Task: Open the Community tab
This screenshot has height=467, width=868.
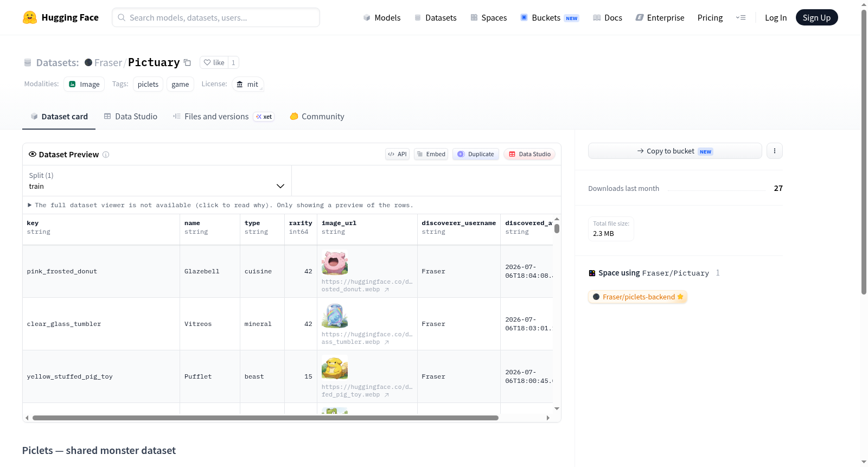Action: pyautogui.click(x=317, y=117)
